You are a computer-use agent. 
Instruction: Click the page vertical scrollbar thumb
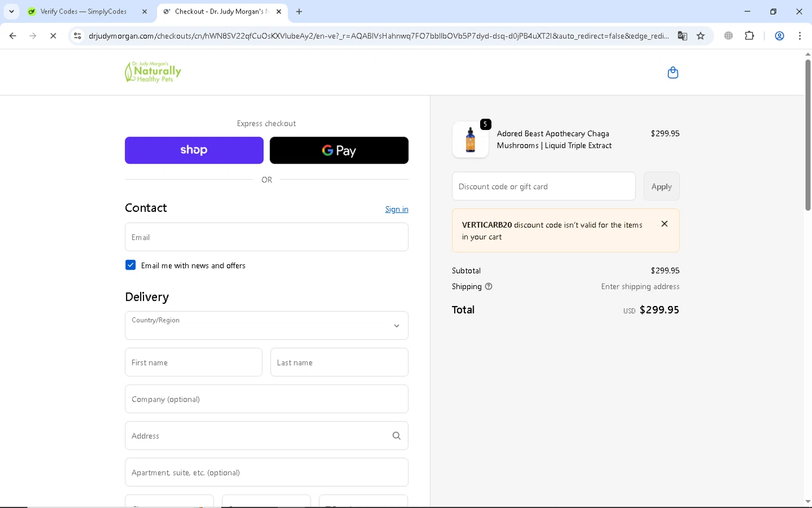point(808,134)
